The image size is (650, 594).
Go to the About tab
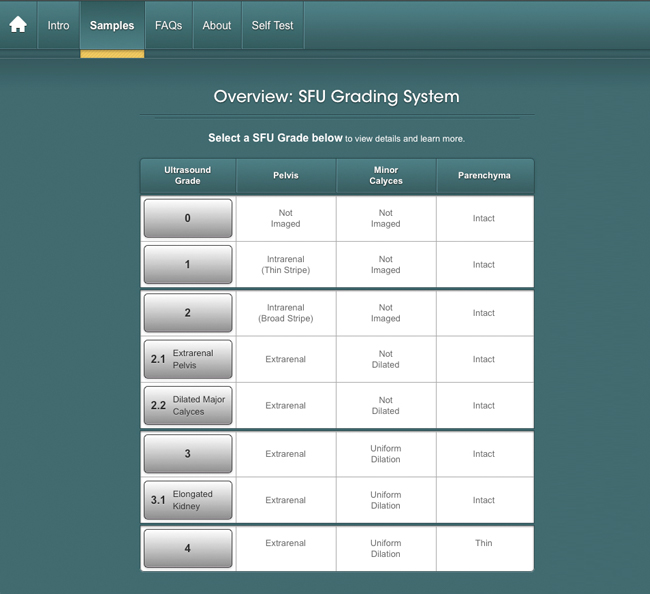217,25
